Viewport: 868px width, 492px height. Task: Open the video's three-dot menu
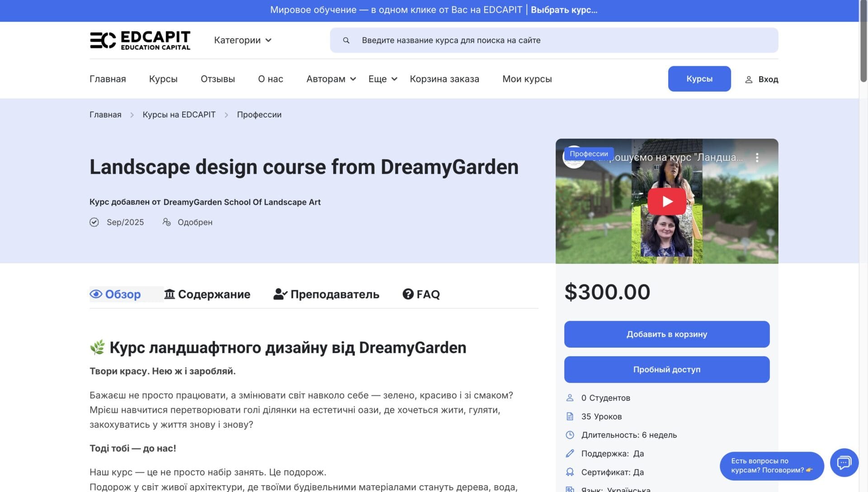757,157
